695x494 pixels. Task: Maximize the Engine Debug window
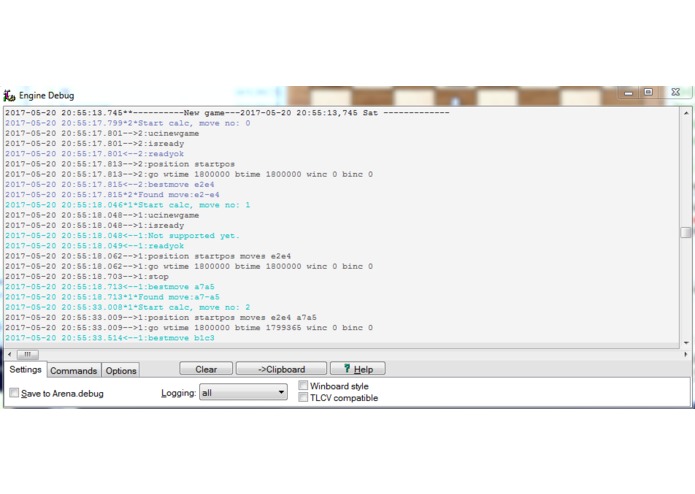click(x=648, y=92)
